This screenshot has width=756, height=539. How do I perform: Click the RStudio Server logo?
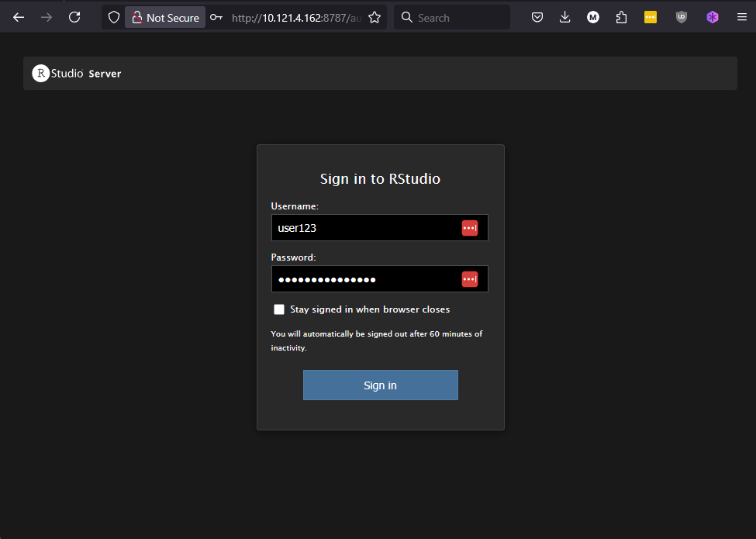(77, 73)
